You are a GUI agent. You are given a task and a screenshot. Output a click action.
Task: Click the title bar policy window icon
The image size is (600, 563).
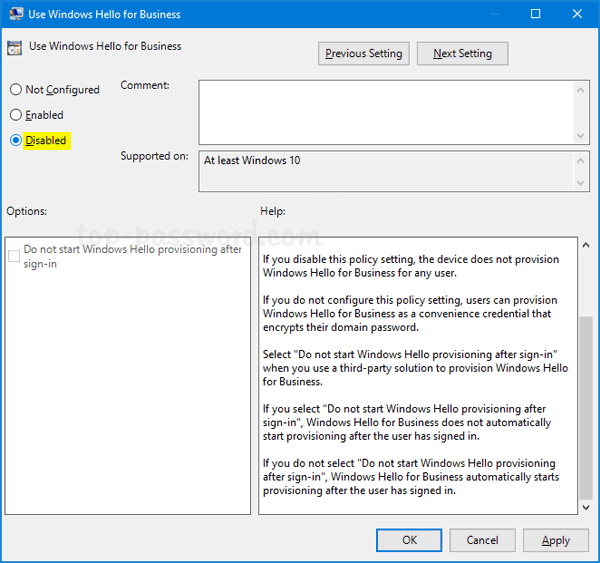point(14,15)
